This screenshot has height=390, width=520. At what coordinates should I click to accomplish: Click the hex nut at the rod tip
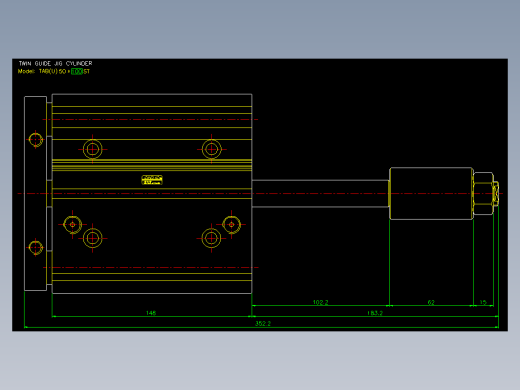click(483, 194)
